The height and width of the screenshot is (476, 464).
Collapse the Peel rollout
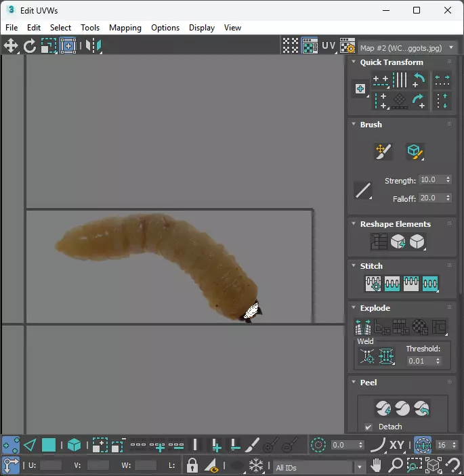pyautogui.click(x=354, y=382)
